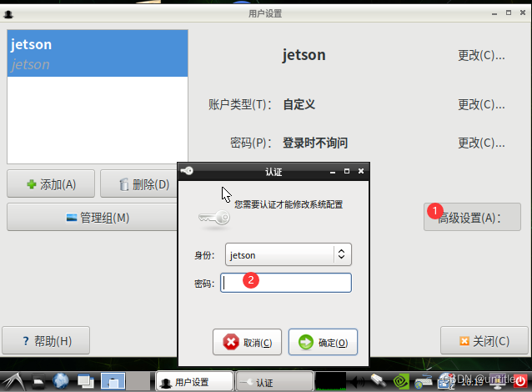Click the keyboard input method tray icon
The width and height of the screenshot is (532, 392).
[x=423, y=381]
